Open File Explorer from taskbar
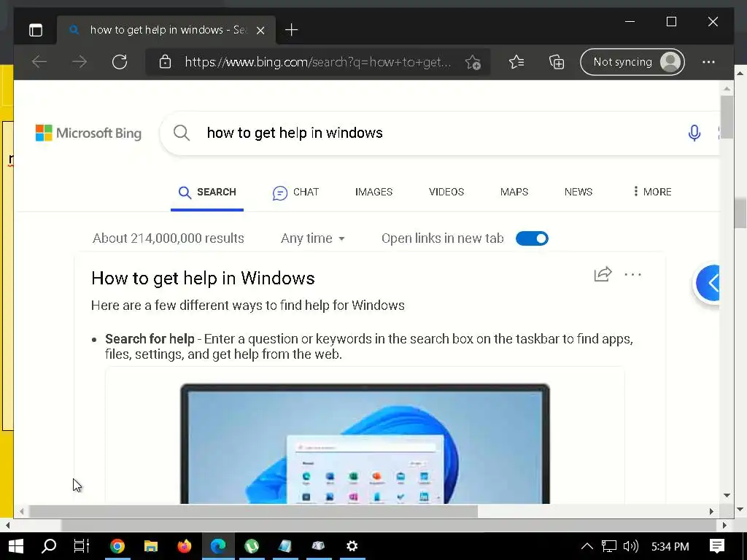Image resolution: width=747 pixels, height=560 pixels. pyautogui.click(x=151, y=546)
